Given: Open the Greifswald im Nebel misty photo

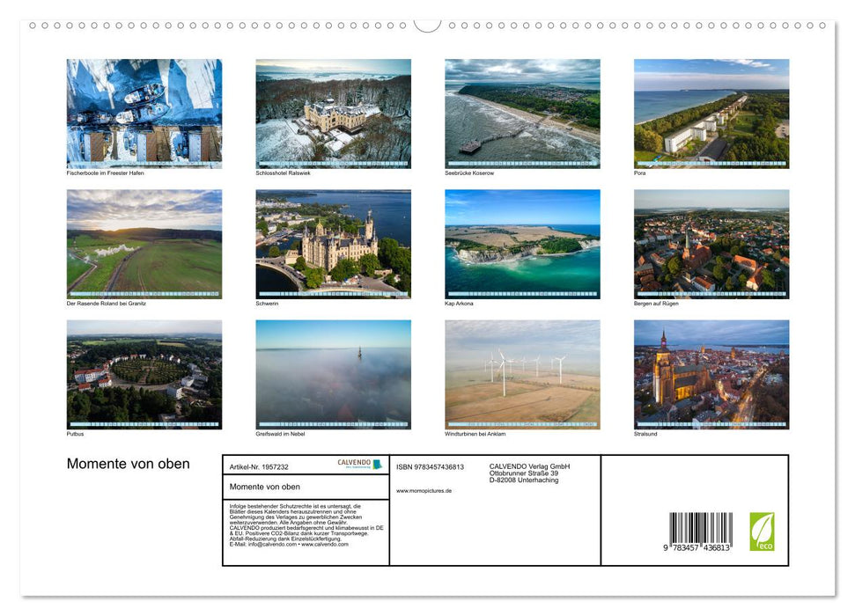Looking at the screenshot, I should (332, 375).
